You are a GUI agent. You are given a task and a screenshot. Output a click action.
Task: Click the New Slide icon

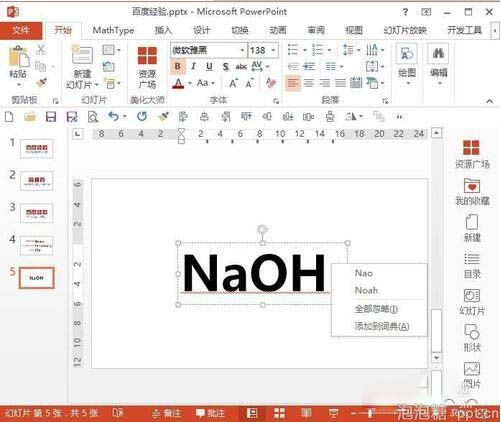click(x=82, y=55)
